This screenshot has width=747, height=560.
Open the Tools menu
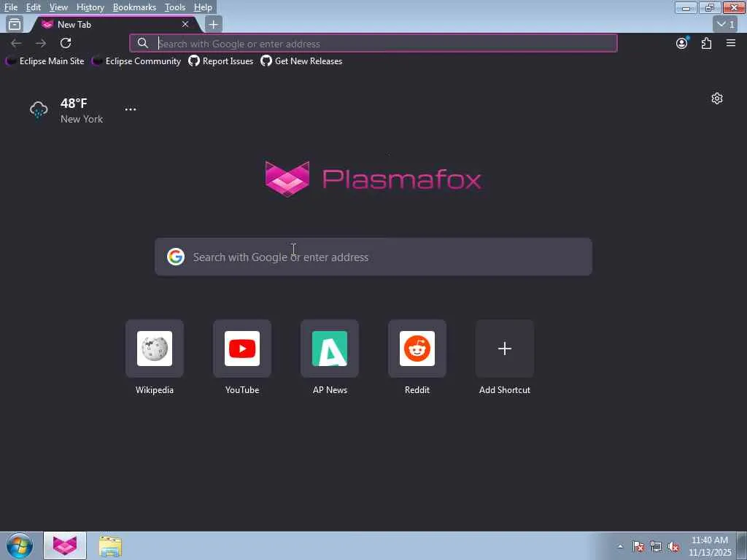click(x=175, y=7)
